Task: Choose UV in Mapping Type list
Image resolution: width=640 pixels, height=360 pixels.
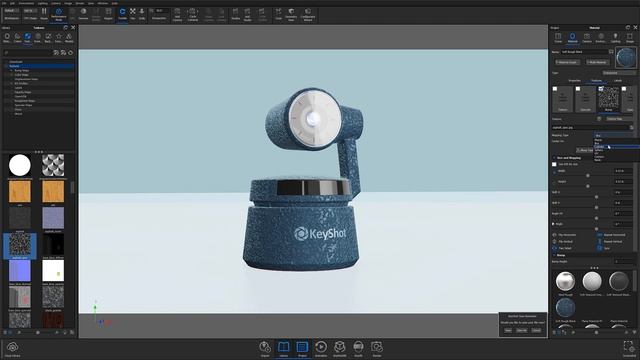Action: (x=616, y=153)
